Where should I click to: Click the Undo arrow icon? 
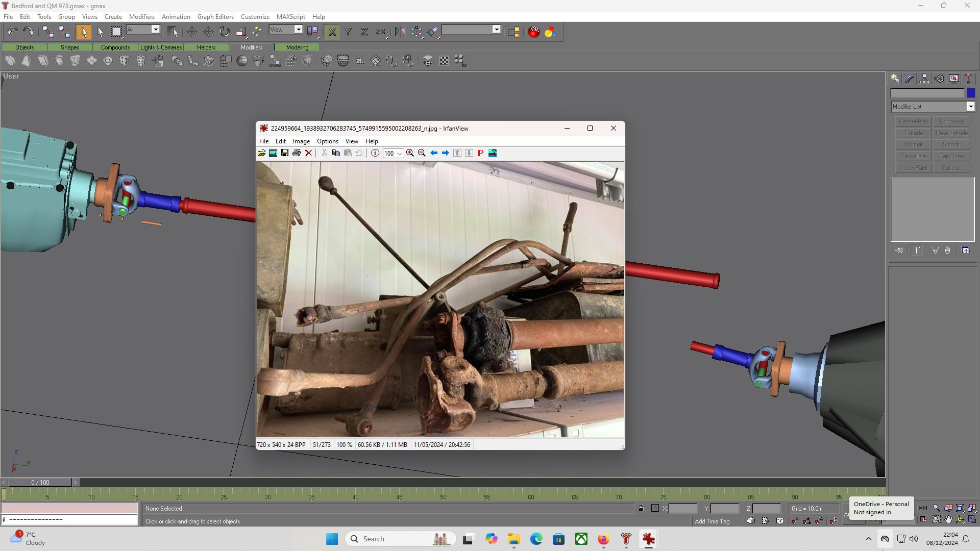click(x=12, y=32)
